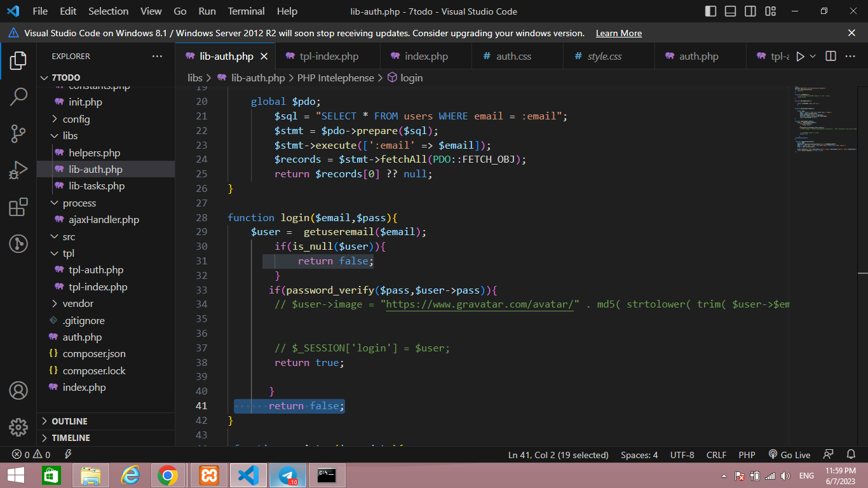Open XAMPP from the Windows taskbar

209,475
